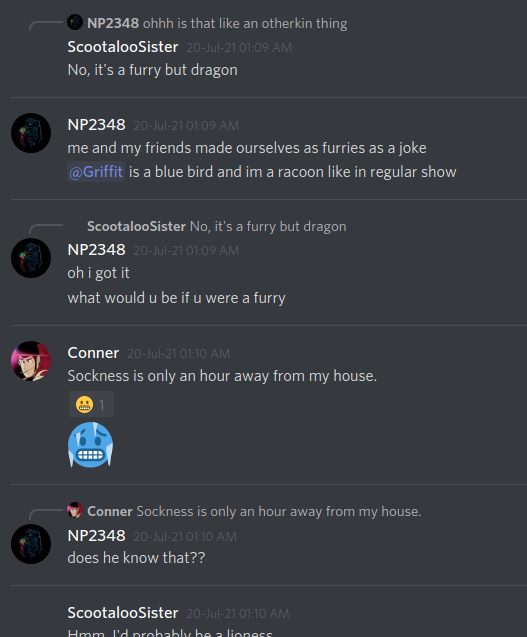Jump to quoted reply 'Sockness is only an hour away'
The width and height of the screenshot is (527, 637).
coord(279,511)
